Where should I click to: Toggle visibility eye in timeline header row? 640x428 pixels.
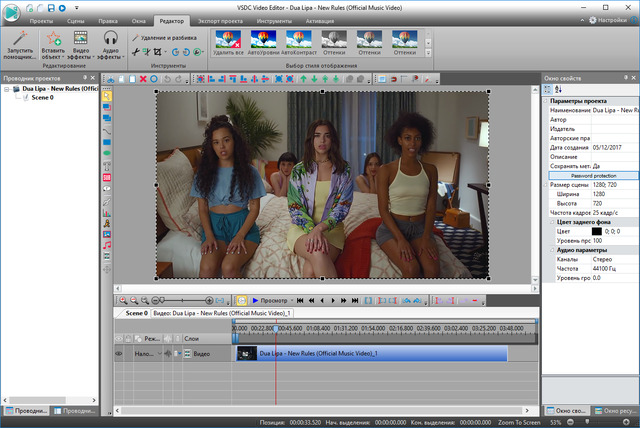[x=119, y=338]
